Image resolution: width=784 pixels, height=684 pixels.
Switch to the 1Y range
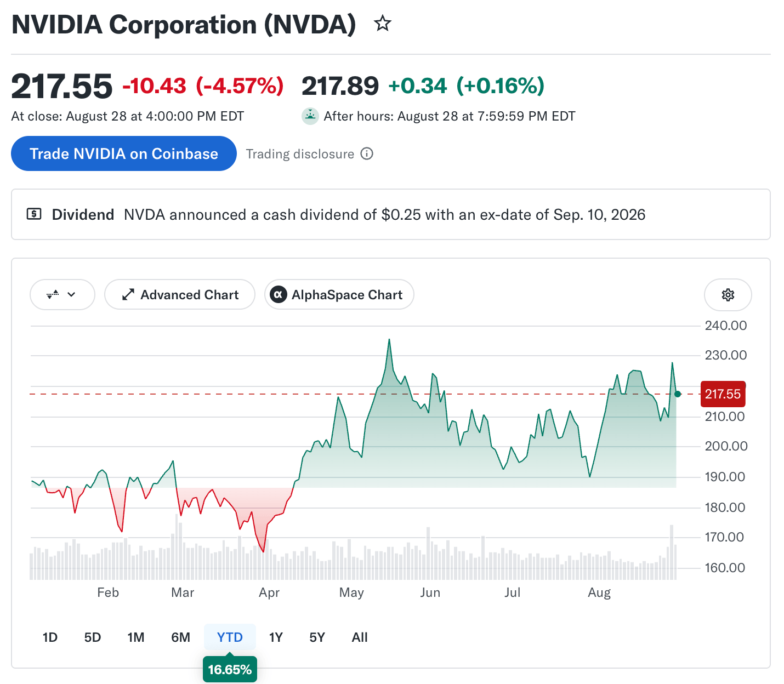point(276,637)
